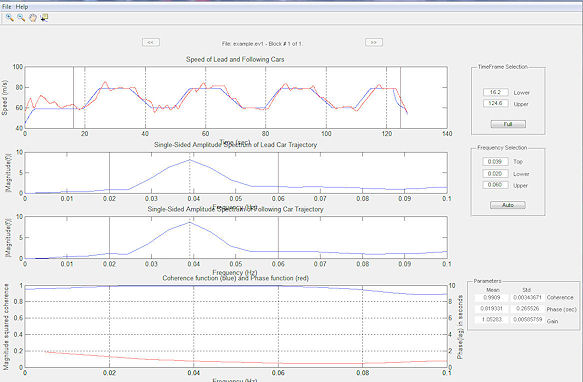Screen dimensions: 583x382
Task: Click the 'Coherence' row label in Parameters
Action: [560, 298]
